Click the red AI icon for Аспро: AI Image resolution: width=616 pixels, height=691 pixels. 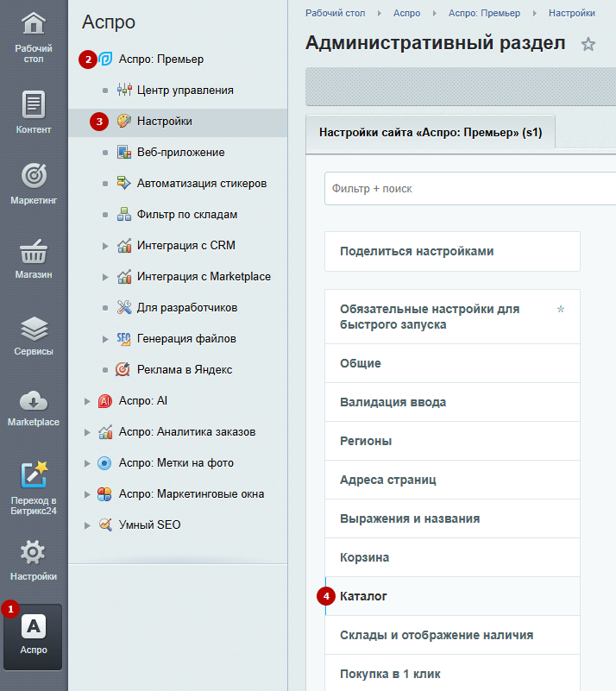pyautogui.click(x=105, y=400)
